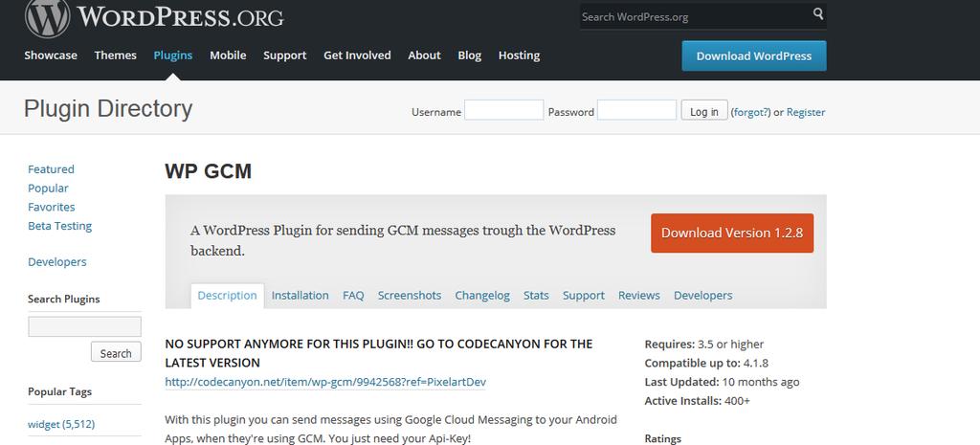Go to Plugins in the top navigation
The height and width of the screenshot is (445, 980).
coord(173,56)
